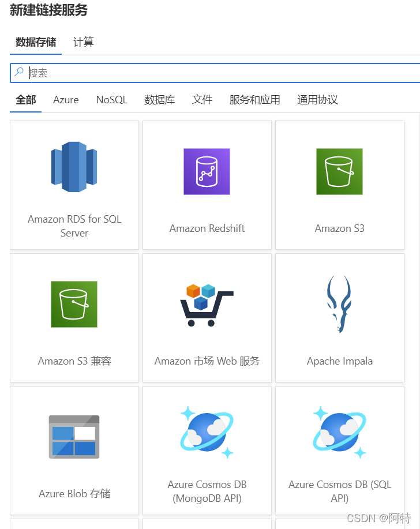Image resolution: width=420 pixels, height=529 pixels.
Task: Pick the Azure Blob 存储 icon
Action: [74, 437]
